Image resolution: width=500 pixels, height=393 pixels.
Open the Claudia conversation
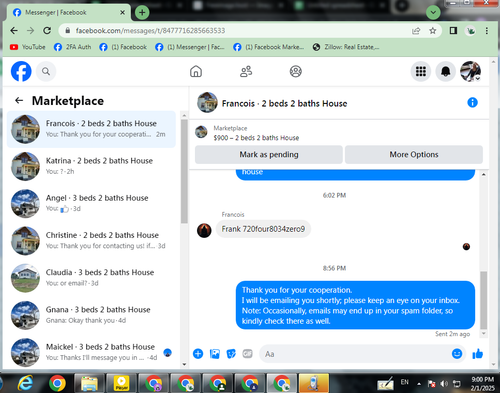(x=91, y=278)
